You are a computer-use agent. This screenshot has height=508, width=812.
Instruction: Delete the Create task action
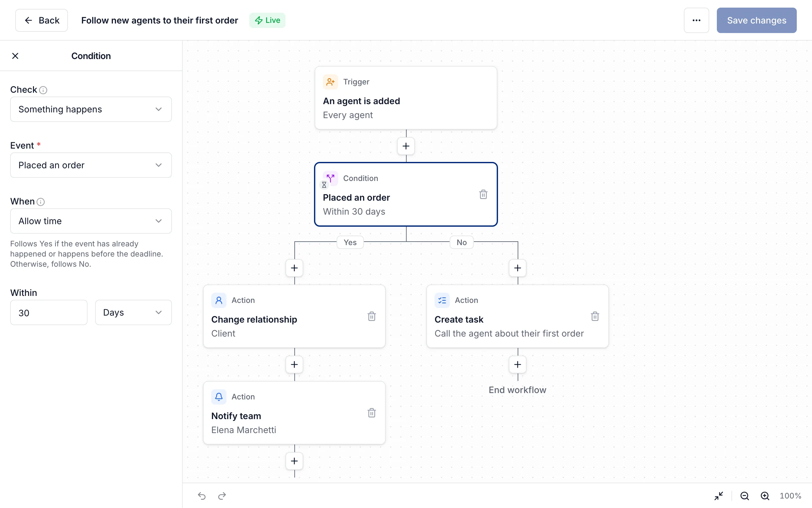595,316
